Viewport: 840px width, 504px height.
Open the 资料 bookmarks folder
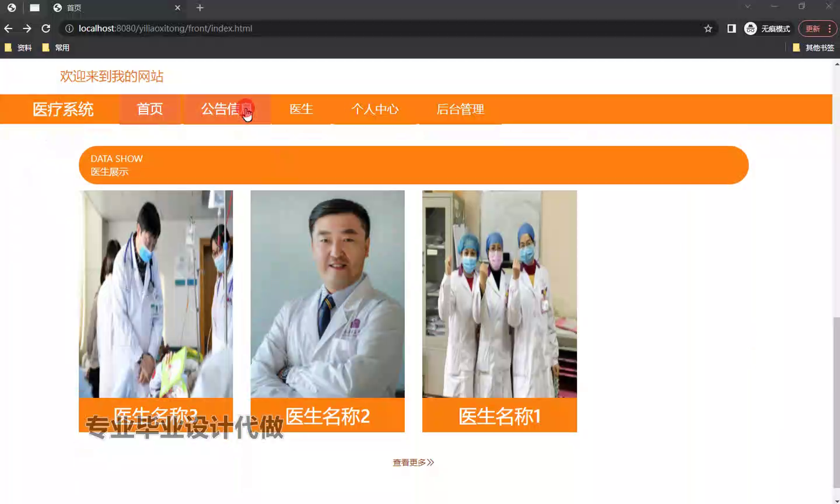pos(18,48)
